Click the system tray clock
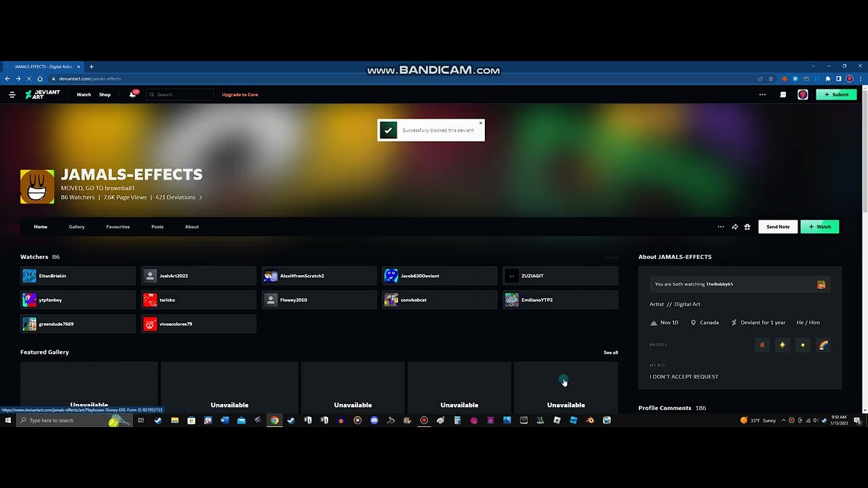868x488 pixels. click(840, 420)
